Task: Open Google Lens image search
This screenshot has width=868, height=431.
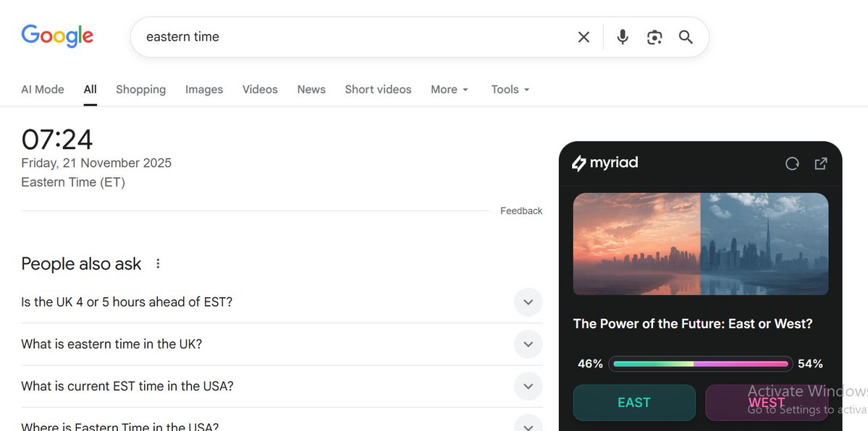Action: [654, 36]
